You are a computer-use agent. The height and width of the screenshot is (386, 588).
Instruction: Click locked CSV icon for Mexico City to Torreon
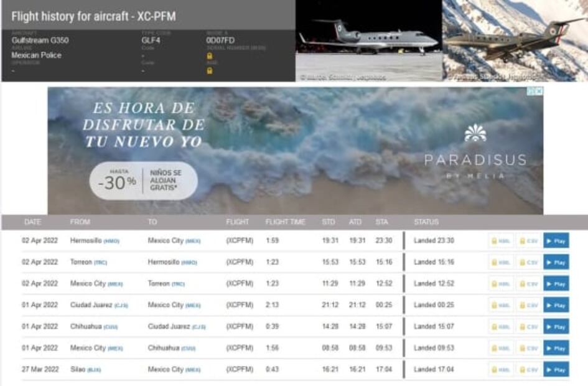528,284
